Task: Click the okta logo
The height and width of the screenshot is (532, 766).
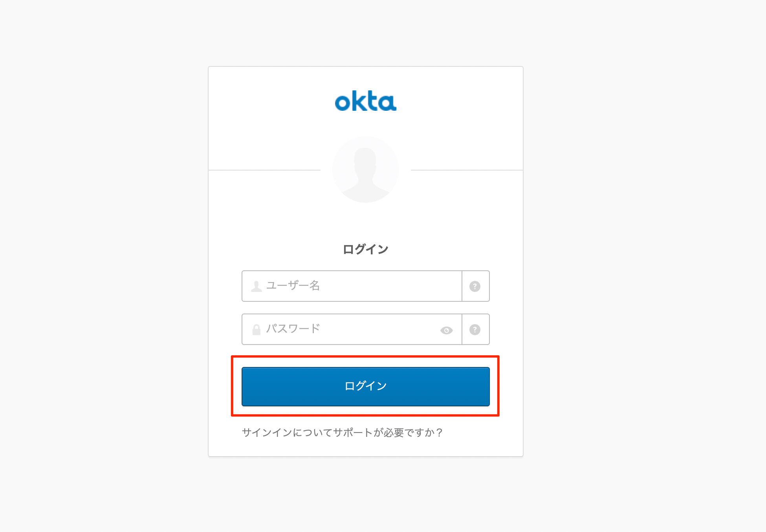Action: click(365, 101)
